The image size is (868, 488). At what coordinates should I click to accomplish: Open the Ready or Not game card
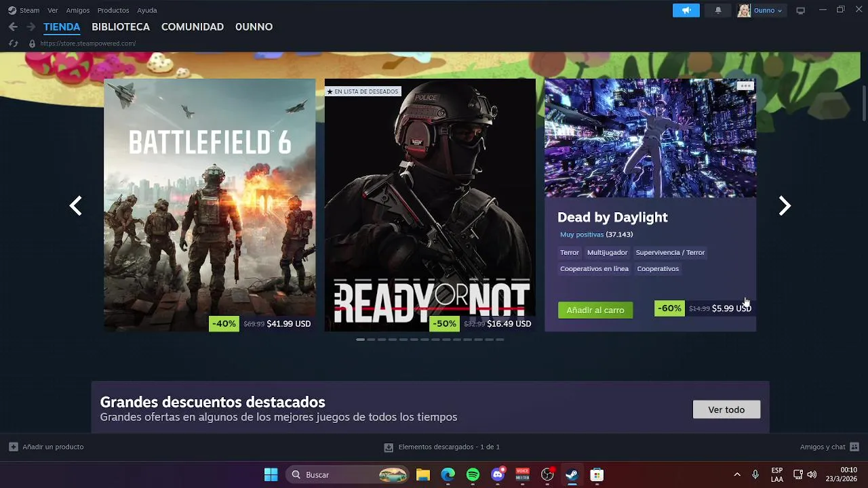[430, 205]
